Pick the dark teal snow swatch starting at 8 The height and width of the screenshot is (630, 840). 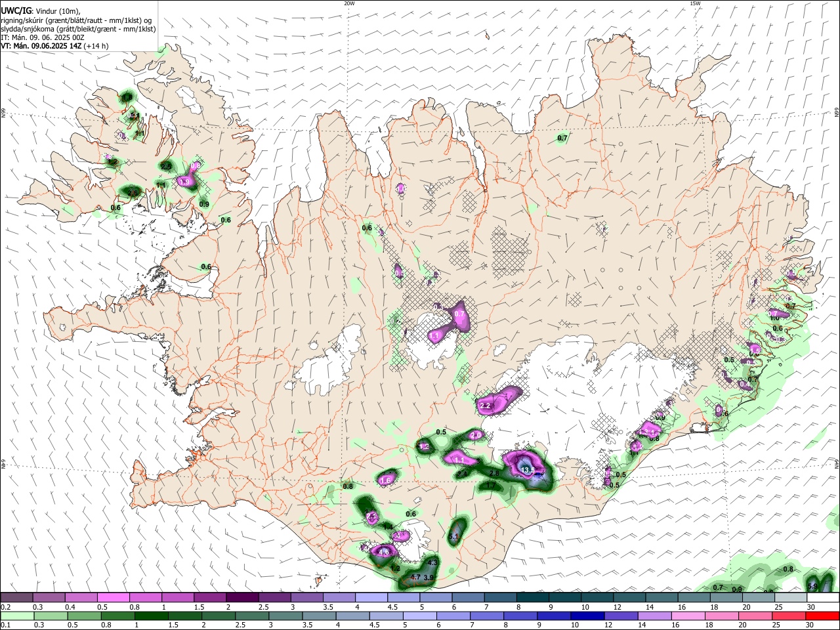point(532,597)
